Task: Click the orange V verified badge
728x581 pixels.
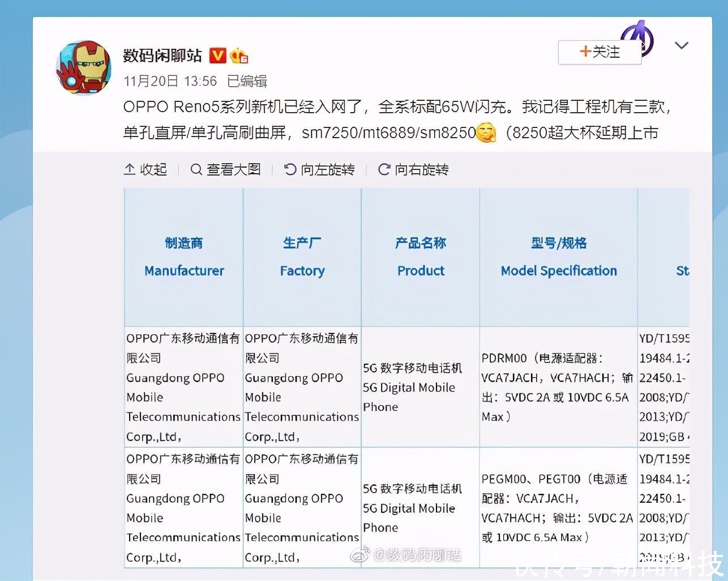Action: (x=218, y=55)
